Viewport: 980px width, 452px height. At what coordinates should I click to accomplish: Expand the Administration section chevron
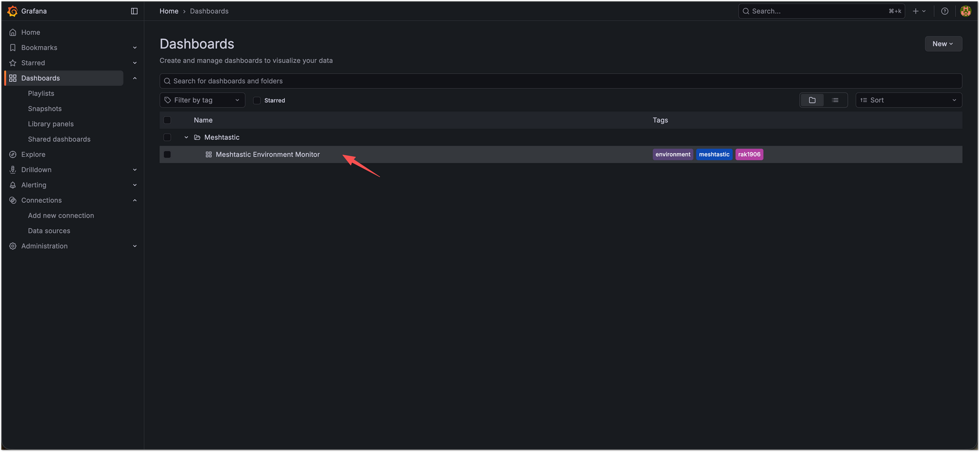[x=135, y=246]
